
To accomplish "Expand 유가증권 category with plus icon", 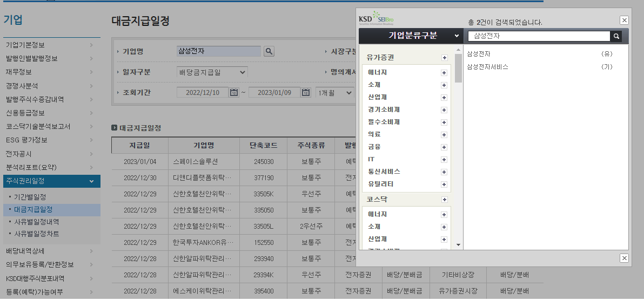I will coord(445,58).
